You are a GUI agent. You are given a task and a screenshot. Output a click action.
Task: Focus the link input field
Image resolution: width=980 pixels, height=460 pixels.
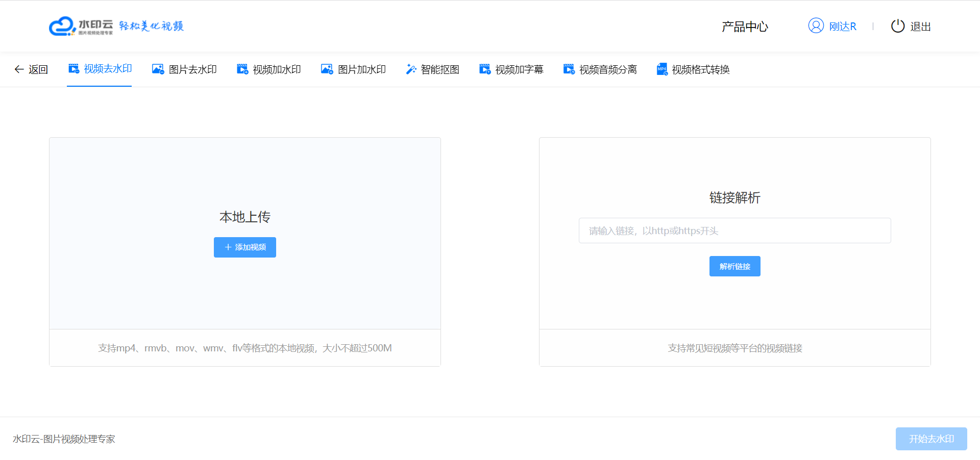[735, 231]
